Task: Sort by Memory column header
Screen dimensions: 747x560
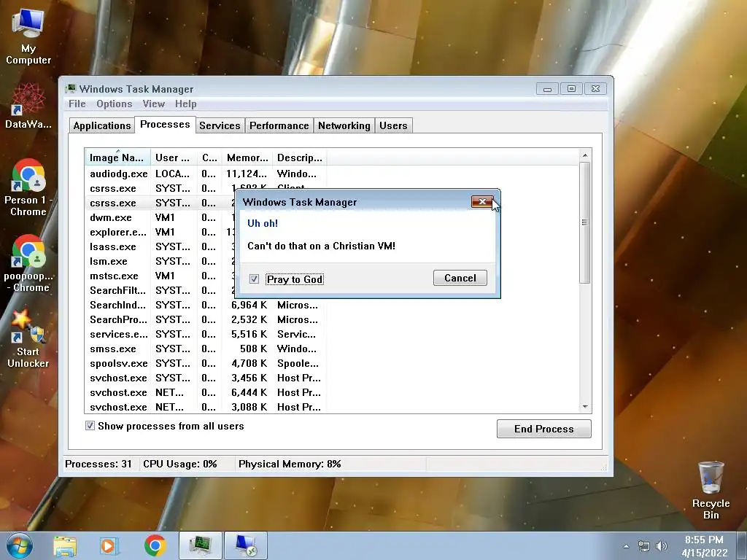Action: click(x=247, y=157)
